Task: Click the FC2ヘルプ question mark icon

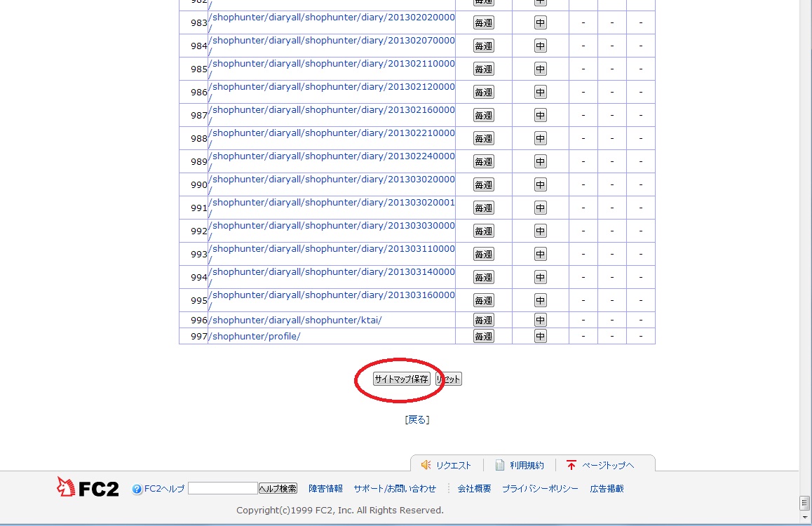Action: [x=137, y=489]
